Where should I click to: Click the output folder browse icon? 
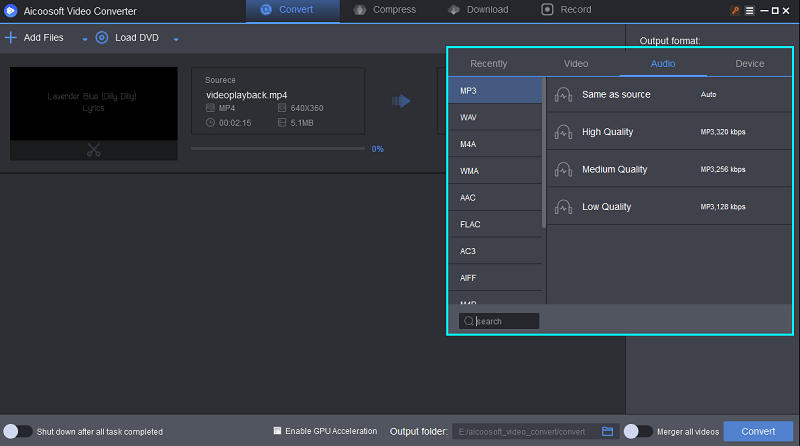point(608,432)
